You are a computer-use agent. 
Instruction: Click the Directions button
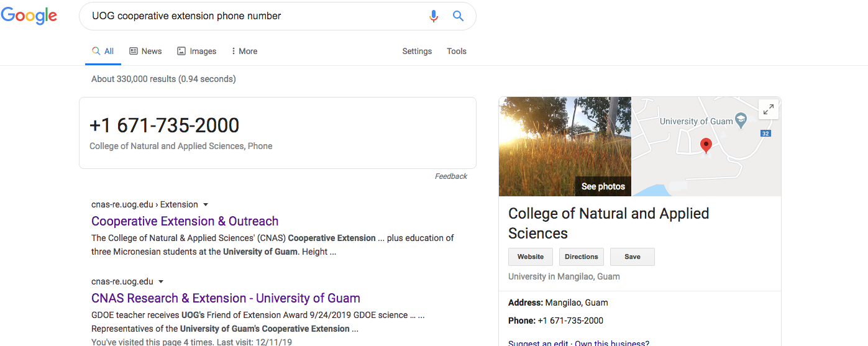coord(582,257)
